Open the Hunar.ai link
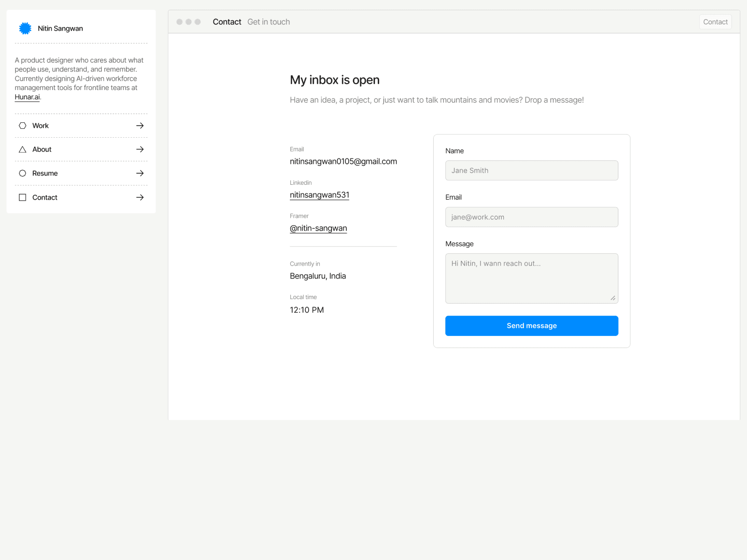Image resolution: width=747 pixels, height=560 pixels. pos(27,97)
